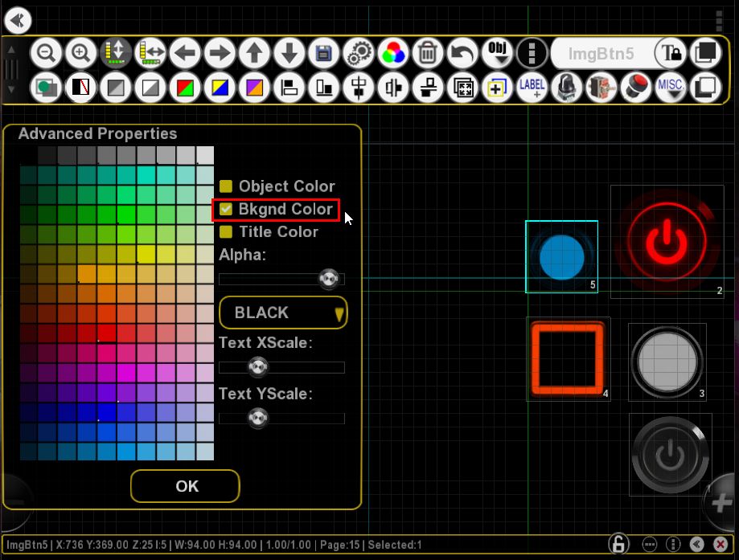This screenshot has height=560, width=739.
Task: Select the red power button image on canvas
Action: (667, 242)
